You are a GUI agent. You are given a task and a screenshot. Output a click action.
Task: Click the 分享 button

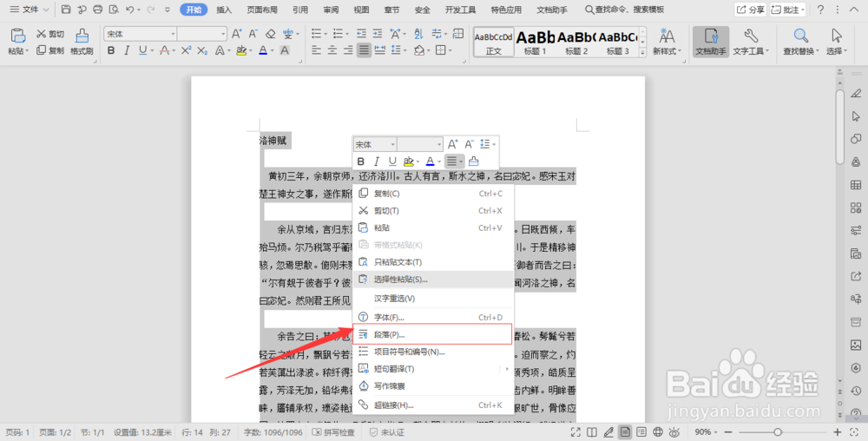click(750, 10)
